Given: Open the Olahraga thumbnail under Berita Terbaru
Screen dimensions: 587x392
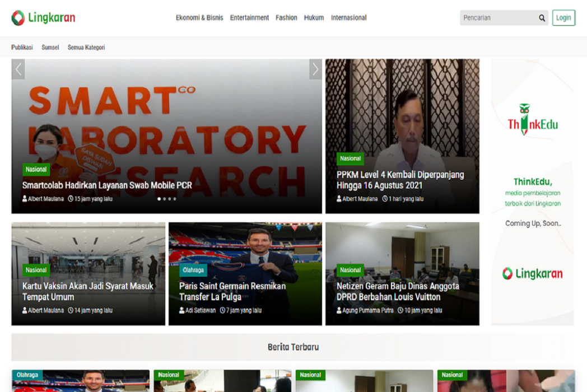Looking at the screenshot, I should [81, 381].
